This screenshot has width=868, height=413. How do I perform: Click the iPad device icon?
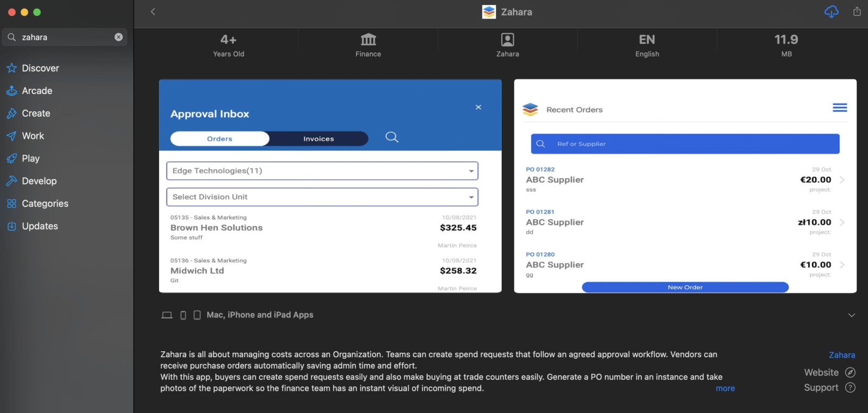coord(197,315)
